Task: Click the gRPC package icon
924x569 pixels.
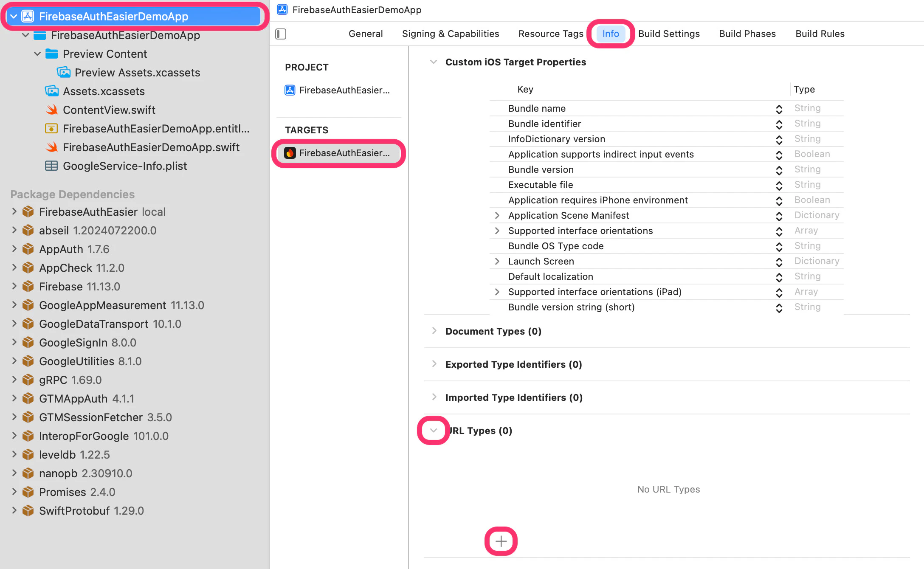Action: 28,380
